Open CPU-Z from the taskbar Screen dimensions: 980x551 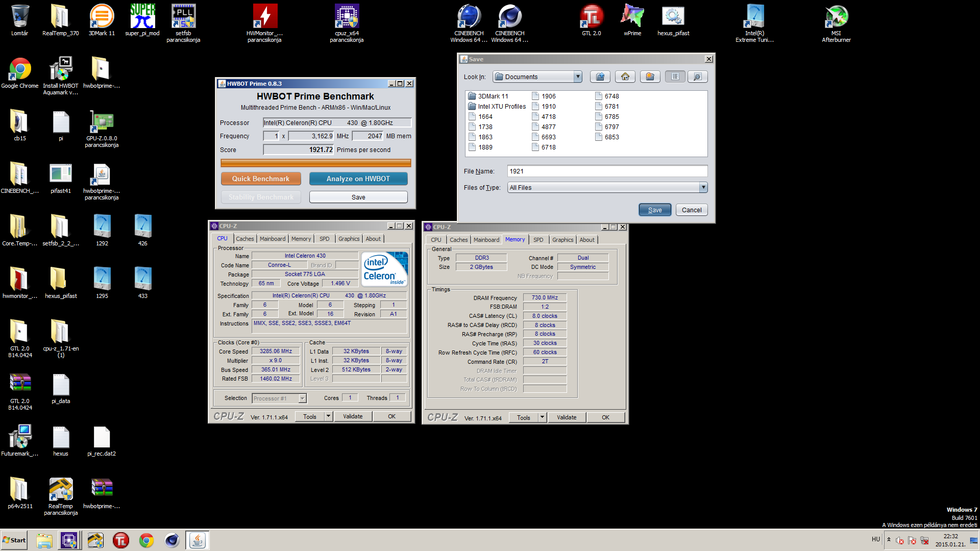[x=69, y=540]
